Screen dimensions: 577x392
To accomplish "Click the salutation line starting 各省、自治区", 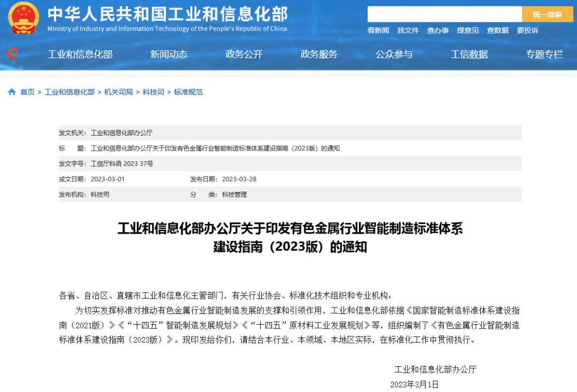I will point(225,295).
